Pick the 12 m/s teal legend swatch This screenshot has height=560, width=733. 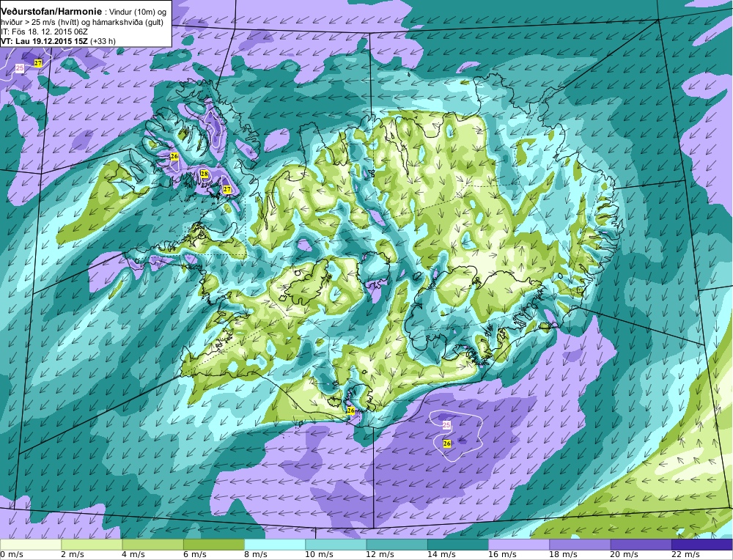397,545
